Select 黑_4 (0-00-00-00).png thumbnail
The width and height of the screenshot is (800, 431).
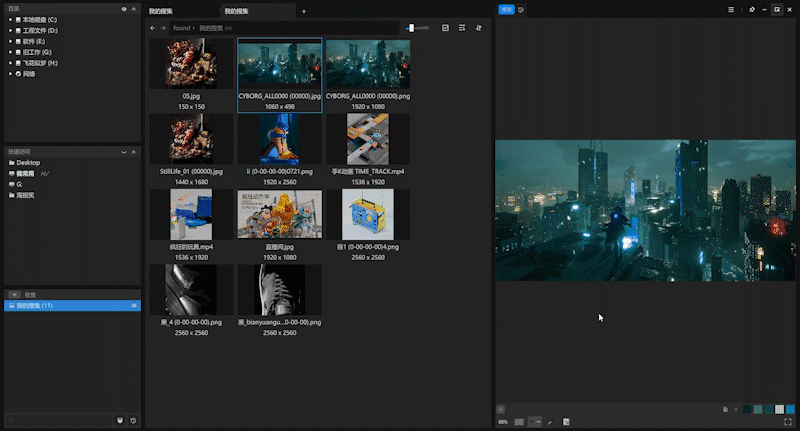coord(191,290)
